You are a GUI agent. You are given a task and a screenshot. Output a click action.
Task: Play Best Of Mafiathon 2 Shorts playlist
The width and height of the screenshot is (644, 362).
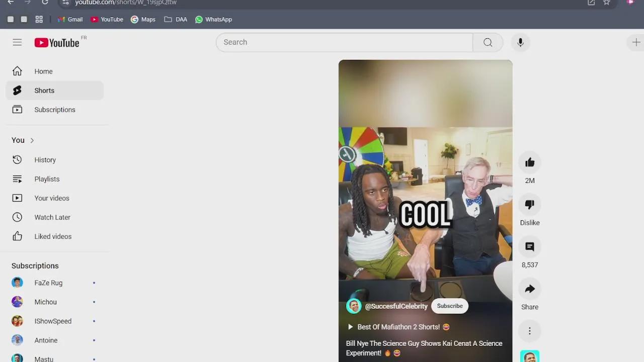pyautogui.click(x=398, y=327)
